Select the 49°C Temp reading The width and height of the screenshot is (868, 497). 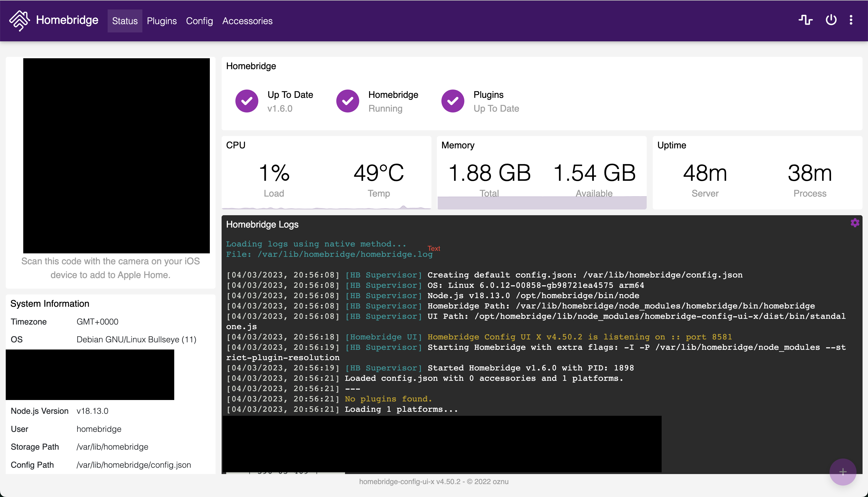tap(378, 173)
